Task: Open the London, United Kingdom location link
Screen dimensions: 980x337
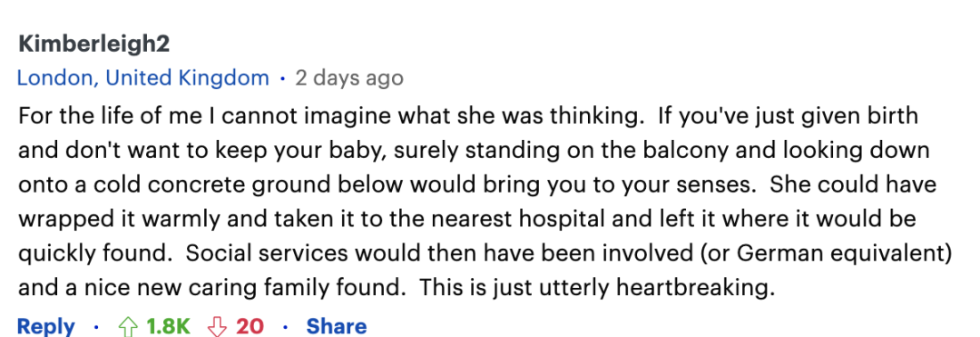Action: [143, 78]
